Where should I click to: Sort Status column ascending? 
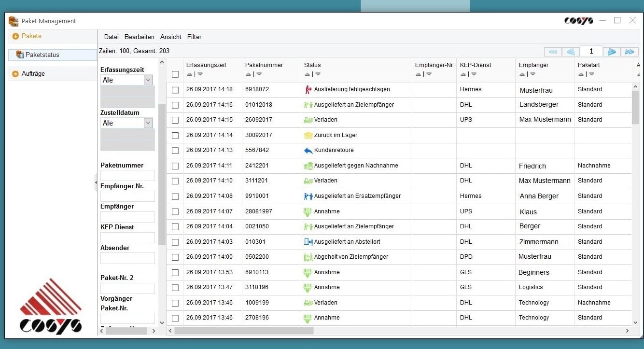(307, 74)
